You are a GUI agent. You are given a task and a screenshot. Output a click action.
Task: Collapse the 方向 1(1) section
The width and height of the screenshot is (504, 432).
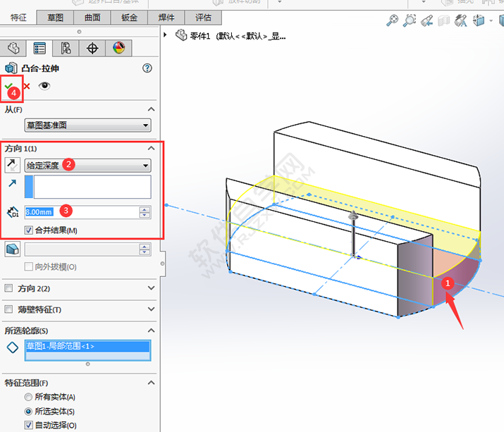point(151,148)
